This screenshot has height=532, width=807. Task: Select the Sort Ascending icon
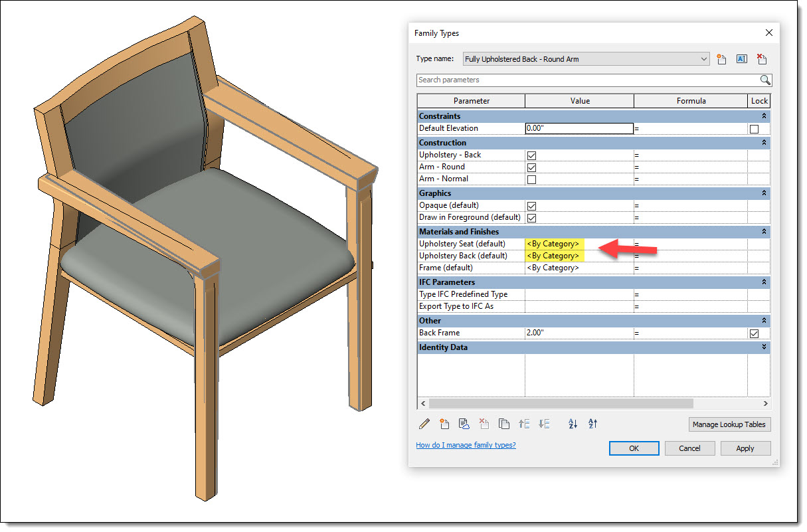[573, 424]
